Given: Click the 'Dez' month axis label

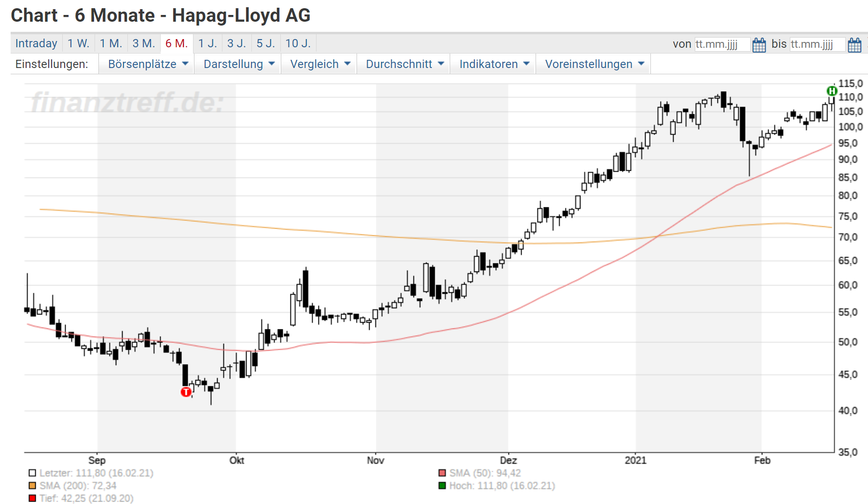Looking at the screenshot, I should tap(508, 460).
